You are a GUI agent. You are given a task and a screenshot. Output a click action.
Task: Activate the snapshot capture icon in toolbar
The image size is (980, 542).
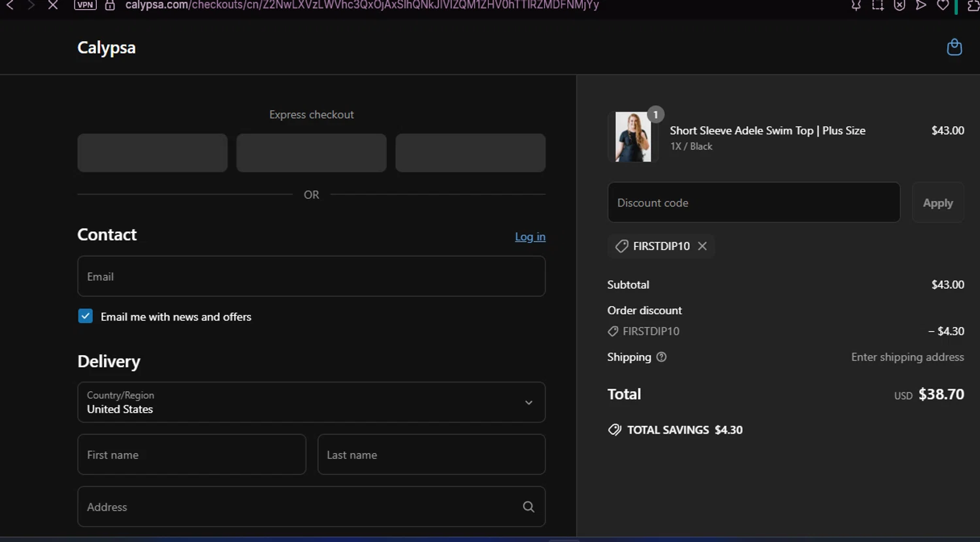877,5
